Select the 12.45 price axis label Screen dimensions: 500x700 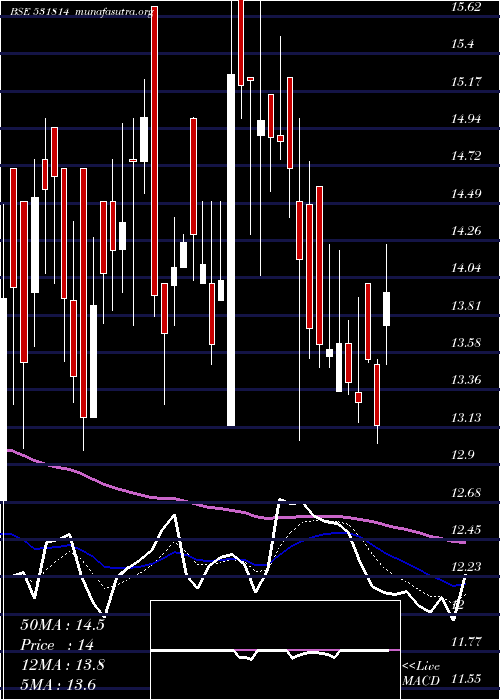[467, 530]
